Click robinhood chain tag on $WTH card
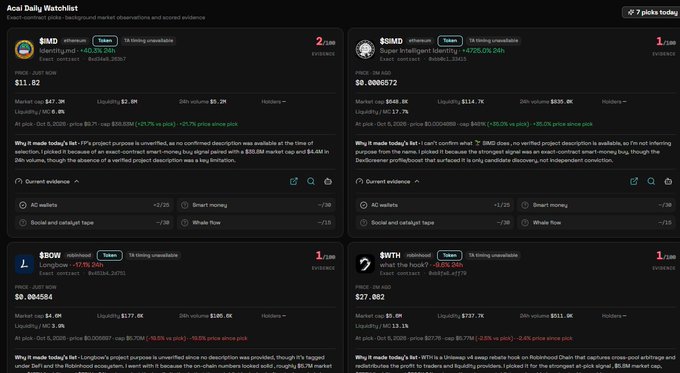Viewport: 680px width, 373px height. point(419,255)
